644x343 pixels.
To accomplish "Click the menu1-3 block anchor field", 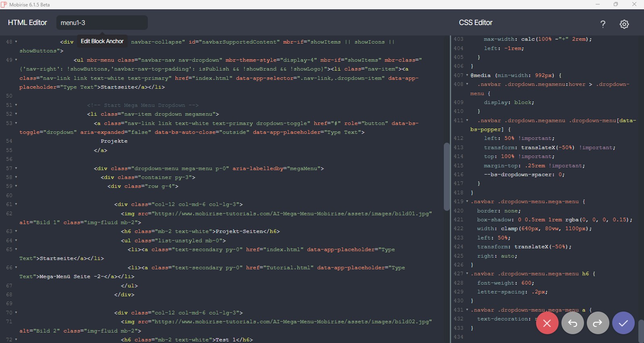I will [102, 23].
